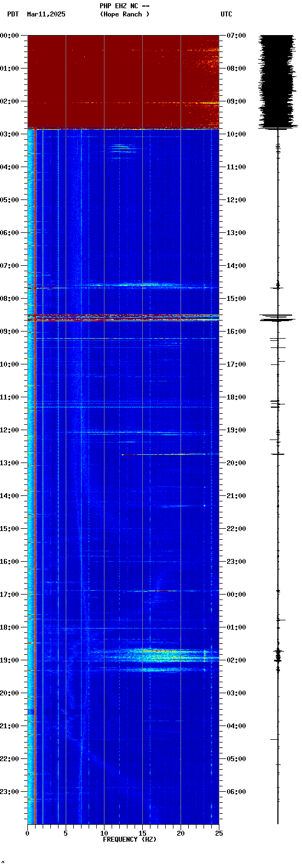Click the UTC-side '15:00' time label

[x=236, y=299]
